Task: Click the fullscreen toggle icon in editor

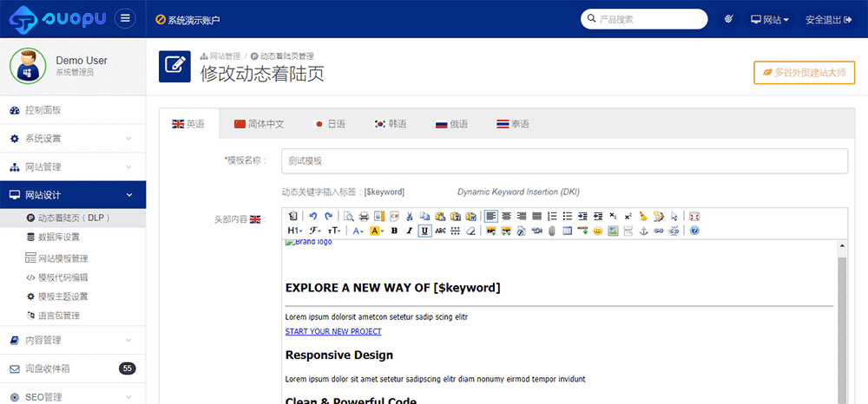Action: coord(694,216)
